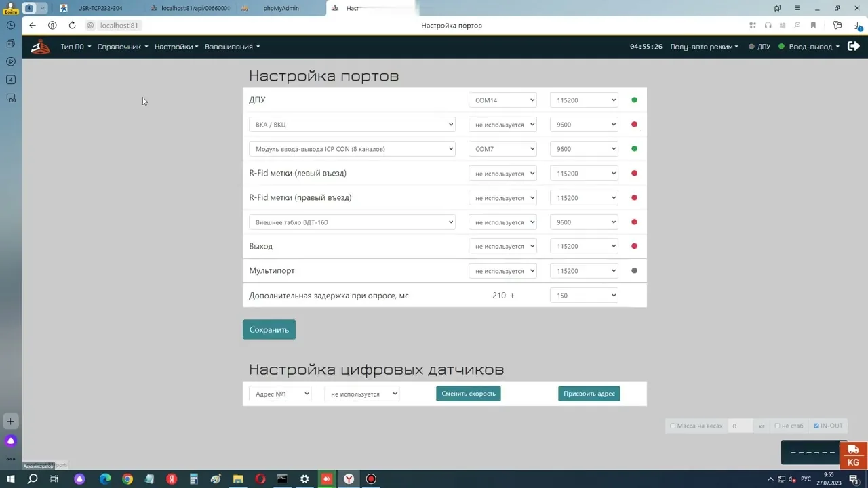Click the localhost:81 address bar

coord(119,26)
